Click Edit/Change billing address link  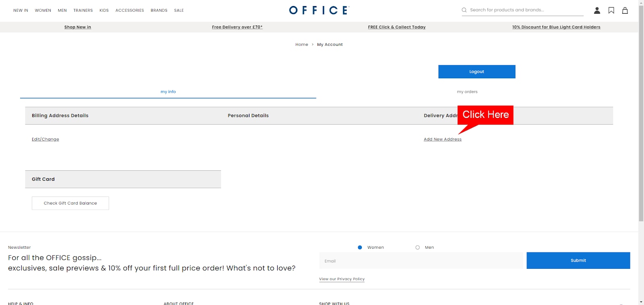45,139
